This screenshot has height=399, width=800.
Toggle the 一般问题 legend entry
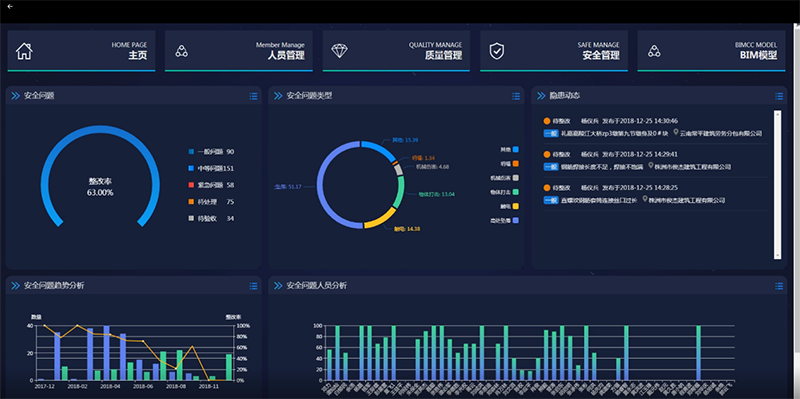pos(211,152)
